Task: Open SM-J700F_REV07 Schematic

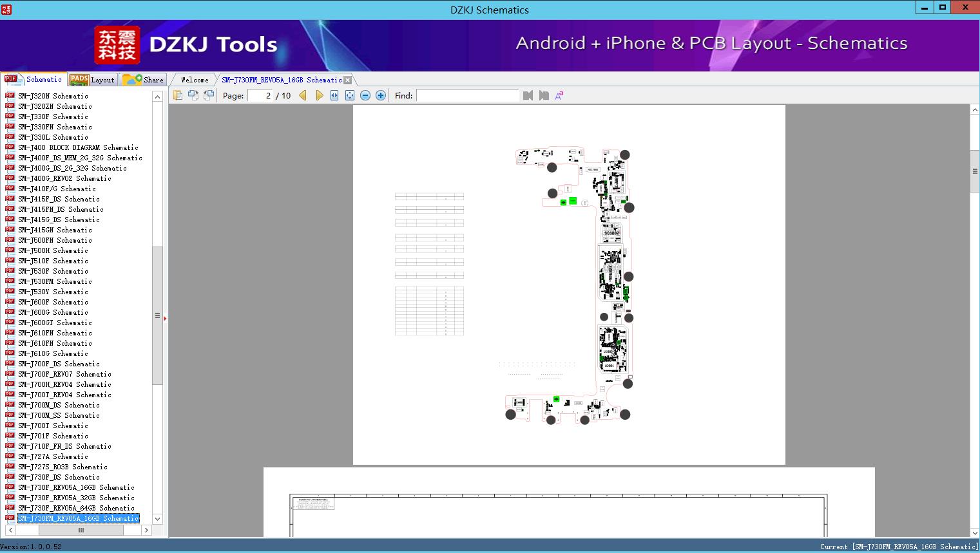Action: (x=64, y=374)
